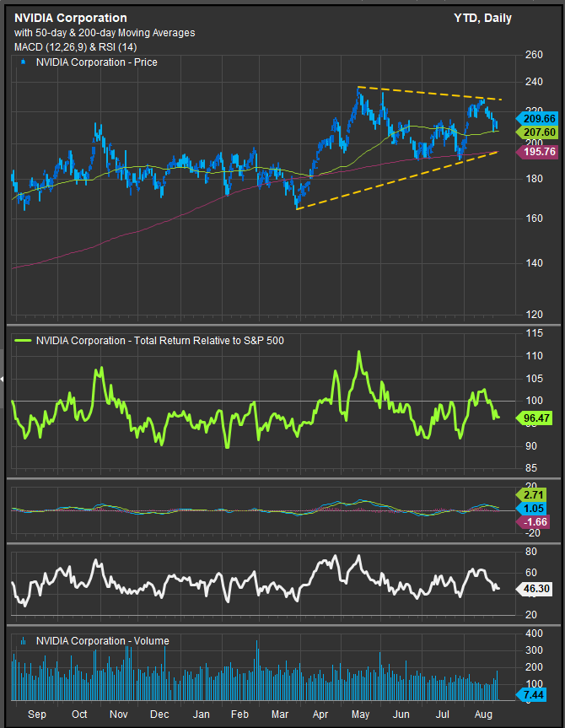Click the blue 209.66 last price tag
The height and width of the screenshot is (728, 565).
pos(536,119)
